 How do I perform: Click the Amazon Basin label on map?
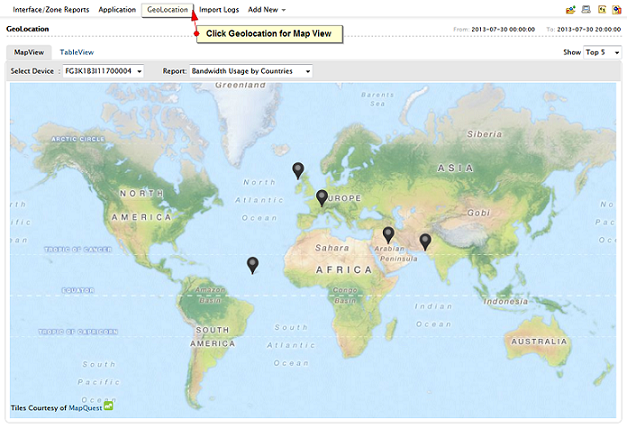210,295
